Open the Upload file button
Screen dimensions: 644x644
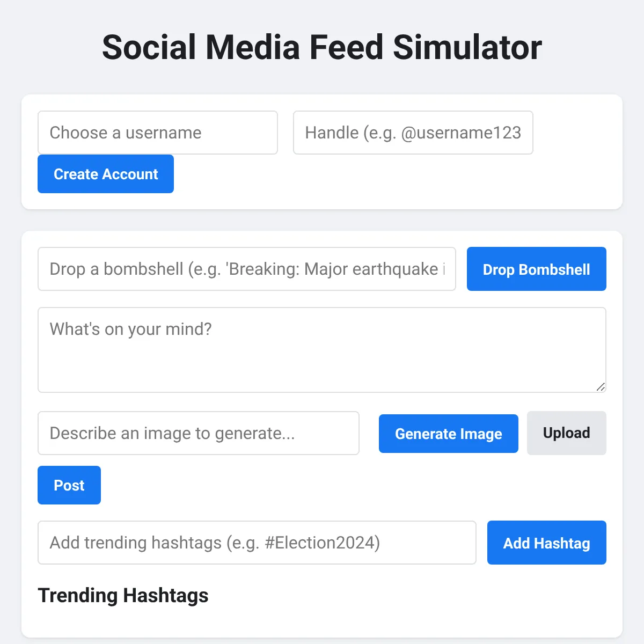[x=567, y=433]
